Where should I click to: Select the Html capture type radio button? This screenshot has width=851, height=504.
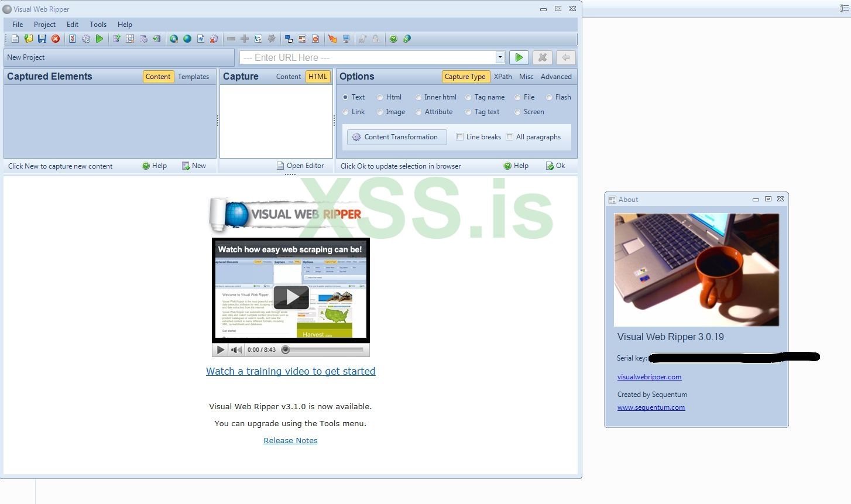coord(380,97)
